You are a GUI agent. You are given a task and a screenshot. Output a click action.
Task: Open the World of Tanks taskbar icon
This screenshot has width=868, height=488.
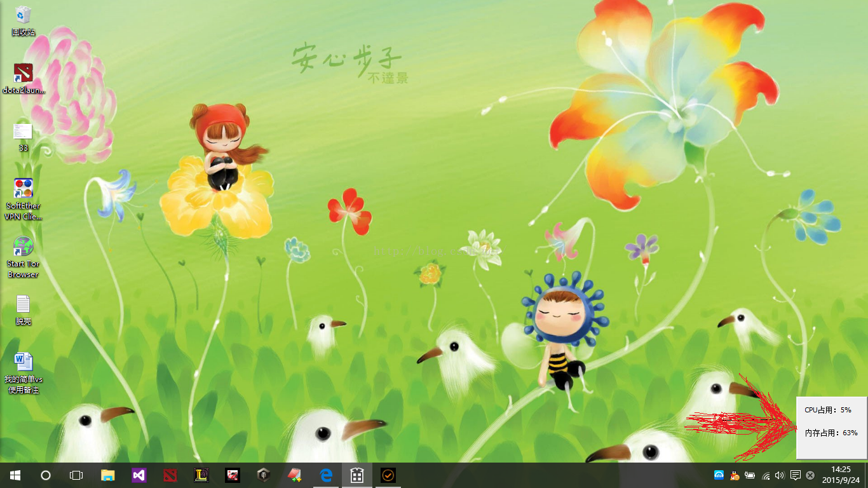264,475
